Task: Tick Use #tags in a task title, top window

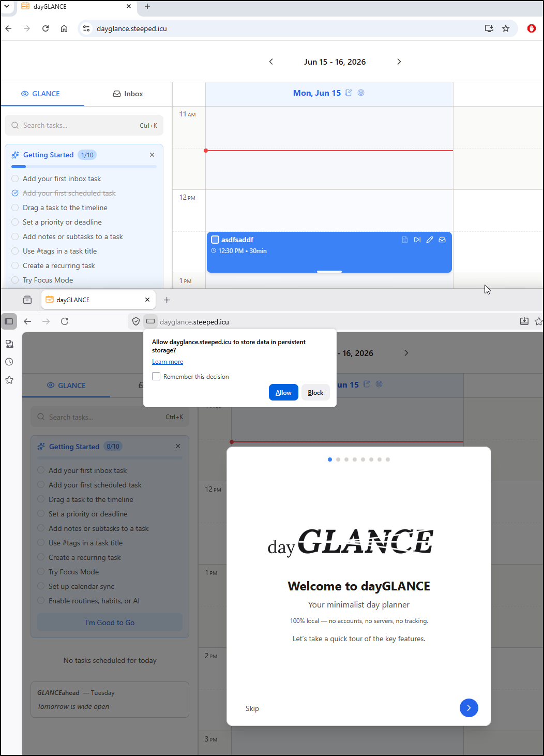Action: coord(15,251)
